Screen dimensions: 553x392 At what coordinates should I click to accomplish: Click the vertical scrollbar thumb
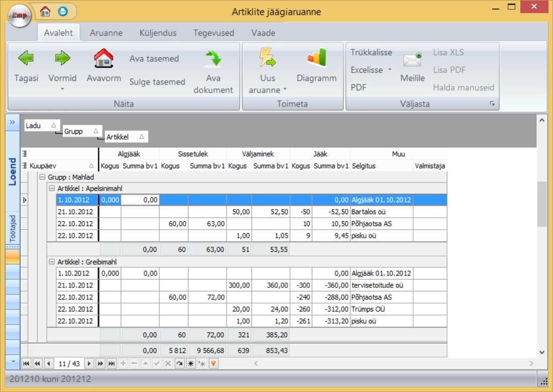point(541,204)
